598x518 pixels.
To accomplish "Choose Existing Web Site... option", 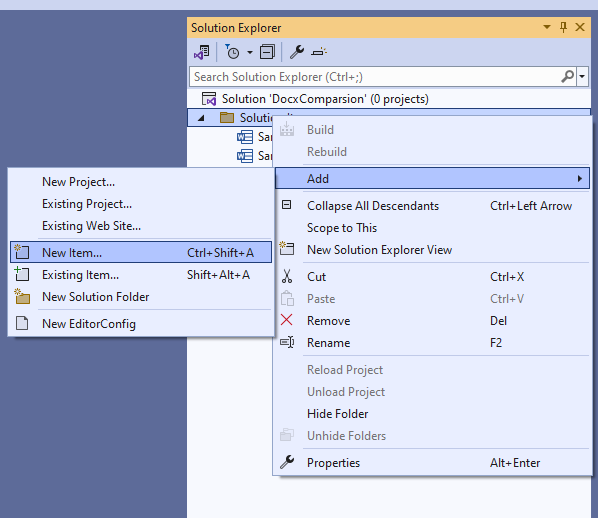I will [x=141, y=226].
